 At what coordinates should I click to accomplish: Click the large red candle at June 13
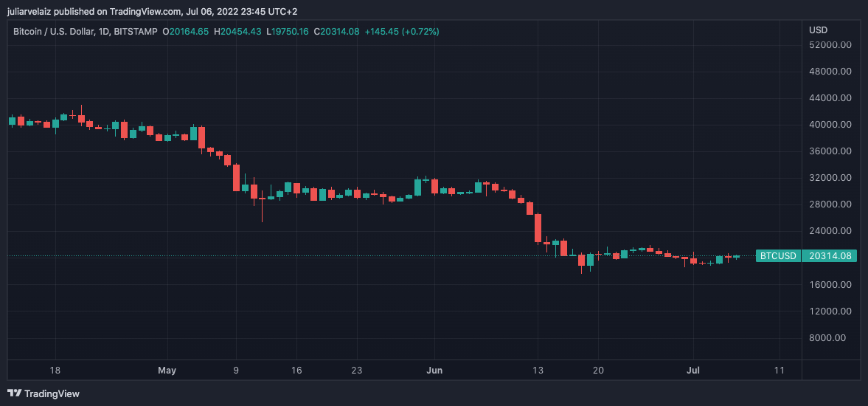[x=538, y=227]
